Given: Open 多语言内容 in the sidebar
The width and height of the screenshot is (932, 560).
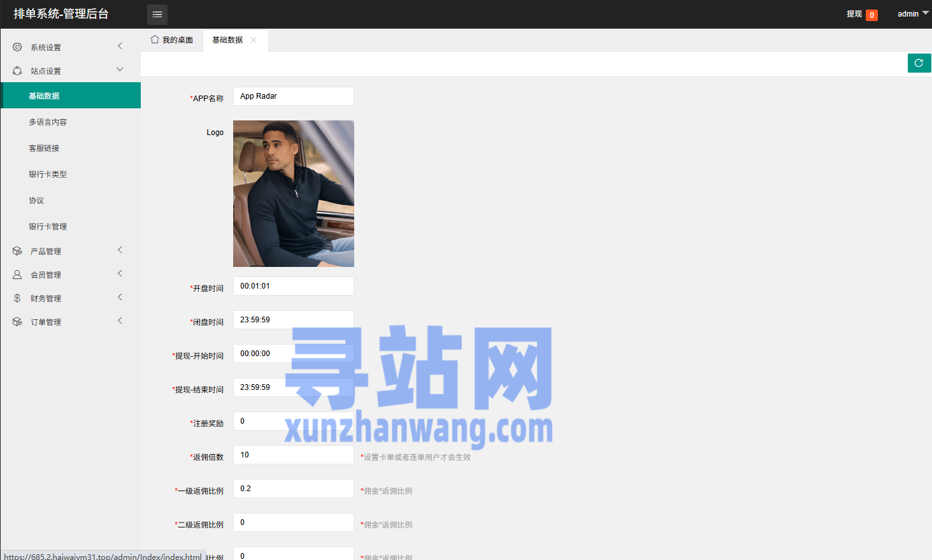Looking at the screenshot, I should (x=48, y=122).
